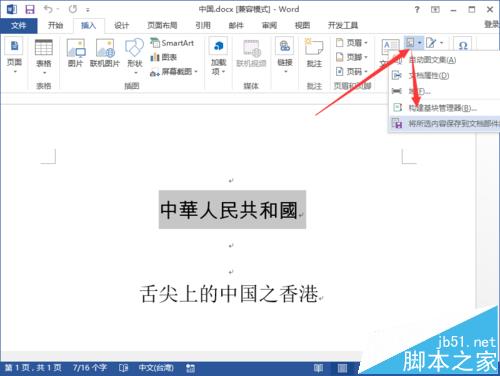Open the 页眉 header dropdown
Screen dimensions: 500x376
[352, 43]
